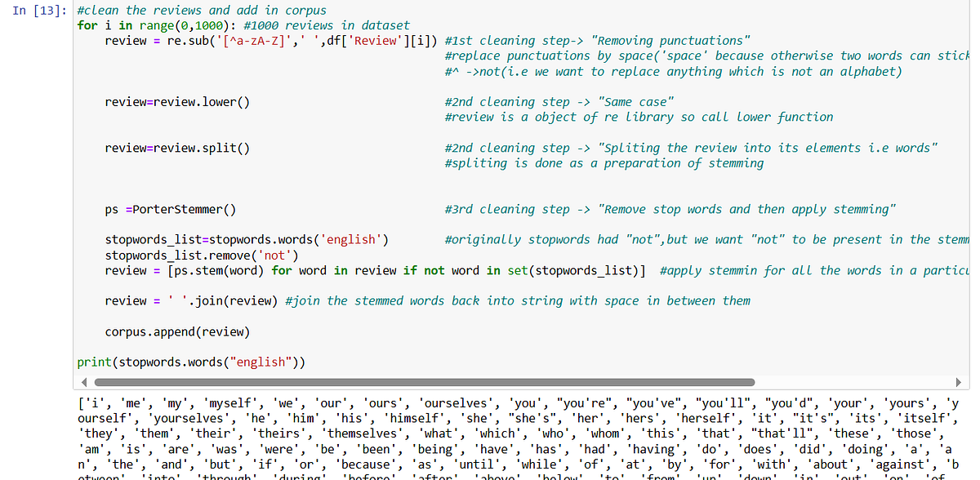Screen dimensions: 980x480
Task: Click the print(stopwords.words("english")) statement
Action: 190,362
